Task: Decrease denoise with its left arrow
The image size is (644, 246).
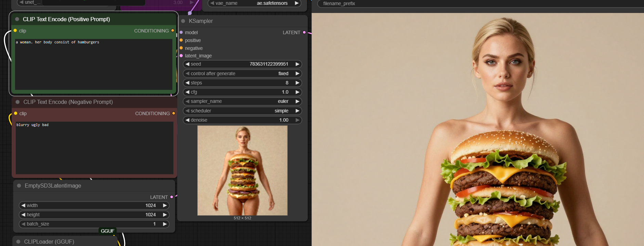Action: (187, 120)
